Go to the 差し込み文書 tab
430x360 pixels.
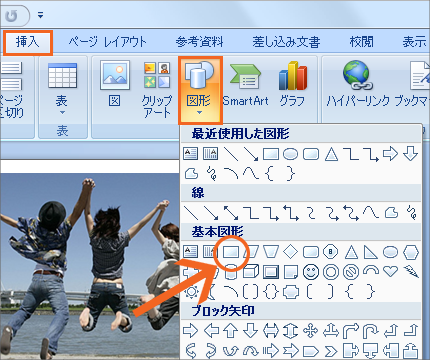click(x=286, y=42)
